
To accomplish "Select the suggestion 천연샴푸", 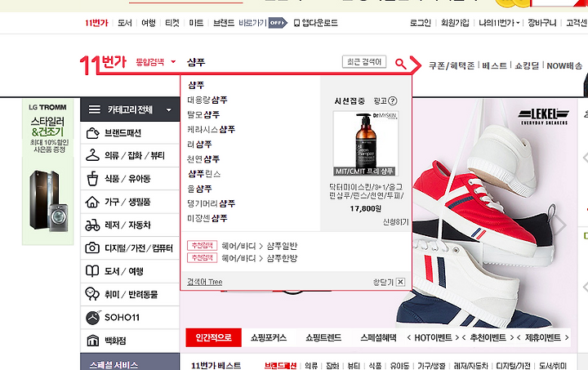I will coord(203,159).
